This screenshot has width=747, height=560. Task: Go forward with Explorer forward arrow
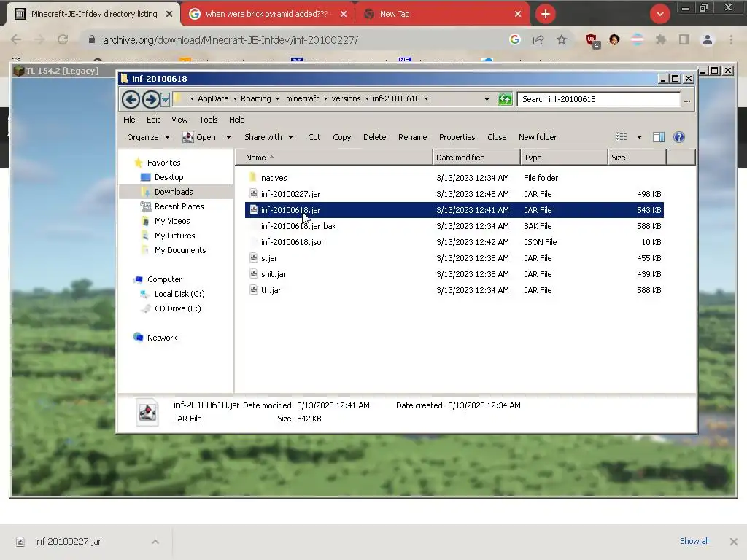150,99
